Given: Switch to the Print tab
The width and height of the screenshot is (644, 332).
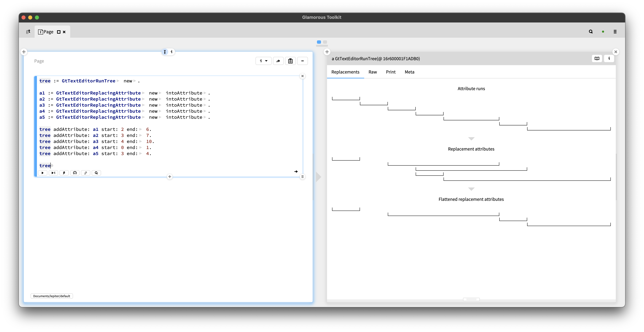Looking at the screenshot, I should [390, 72].
